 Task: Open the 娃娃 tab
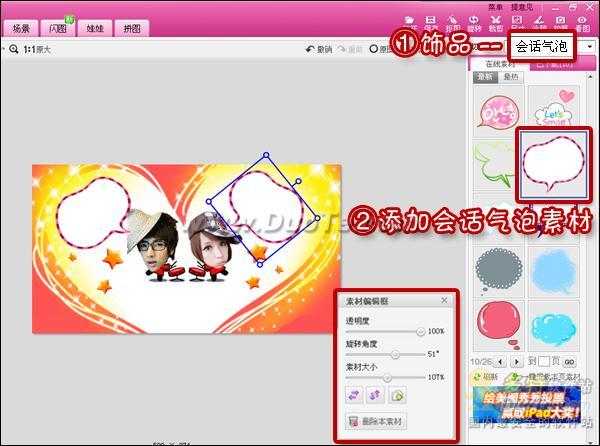tap(95, 28)
